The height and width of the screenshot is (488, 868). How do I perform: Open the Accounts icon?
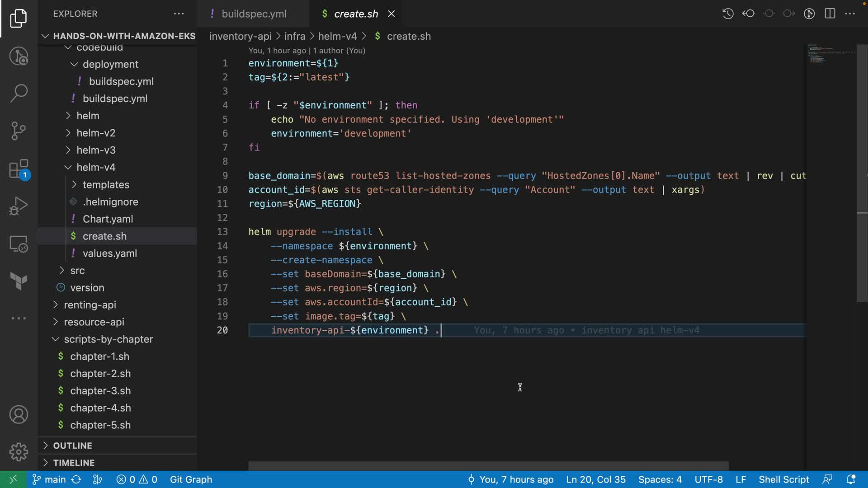click(19, 414)
